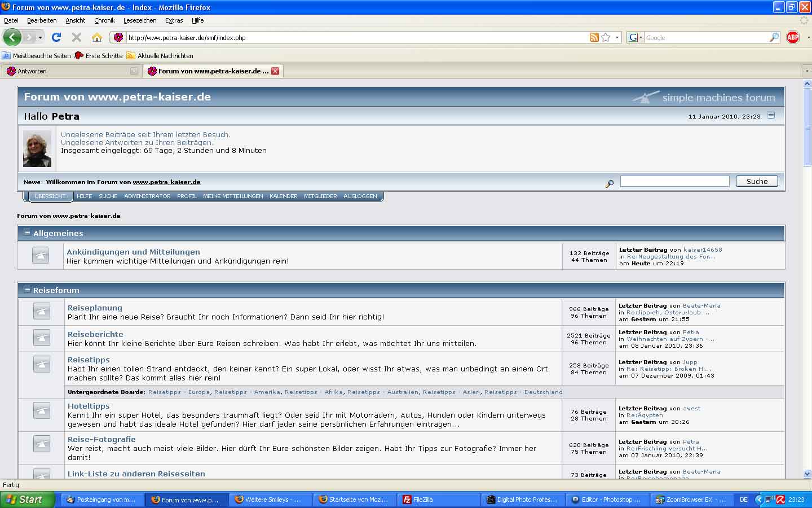812x508 pixels.
Task: Close the Forum von www.petra-kaiser.de tab
Action: (x=275, y=71)
